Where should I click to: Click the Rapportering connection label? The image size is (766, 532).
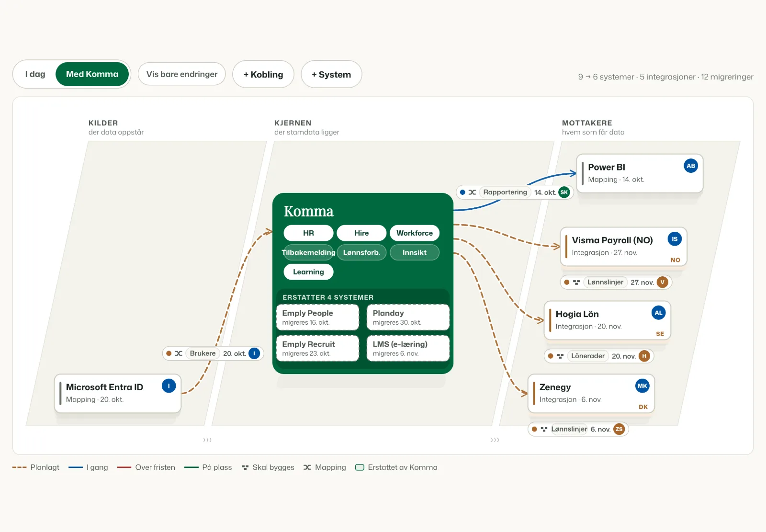tap(505, 192)
